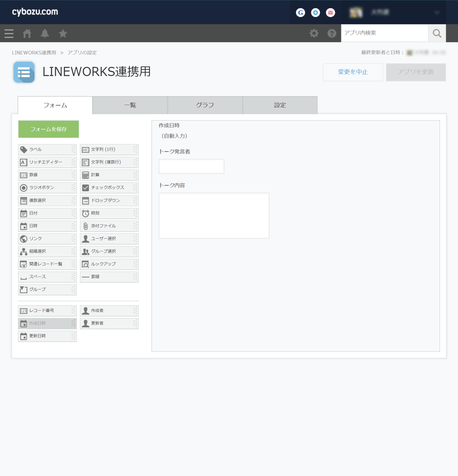The height and width of the screenshot is (476, 458).
Task: Open the mail icon in header
Action: coord(331,13)
